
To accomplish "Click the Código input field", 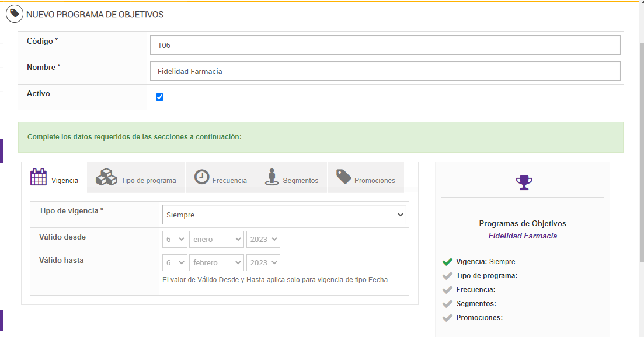I will pyautogui.click(x=385, y=45).
